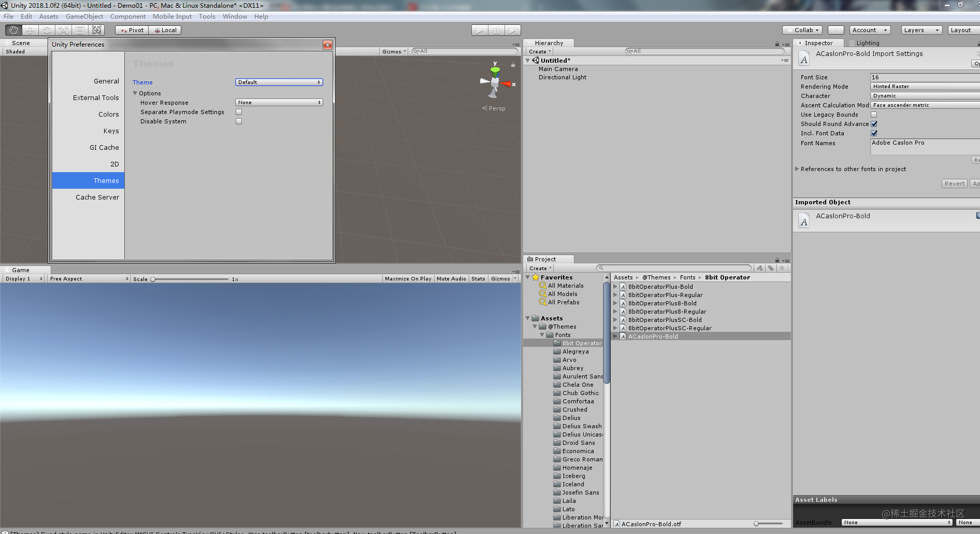Open the search filter icon in Project panel

pos(760,268)
